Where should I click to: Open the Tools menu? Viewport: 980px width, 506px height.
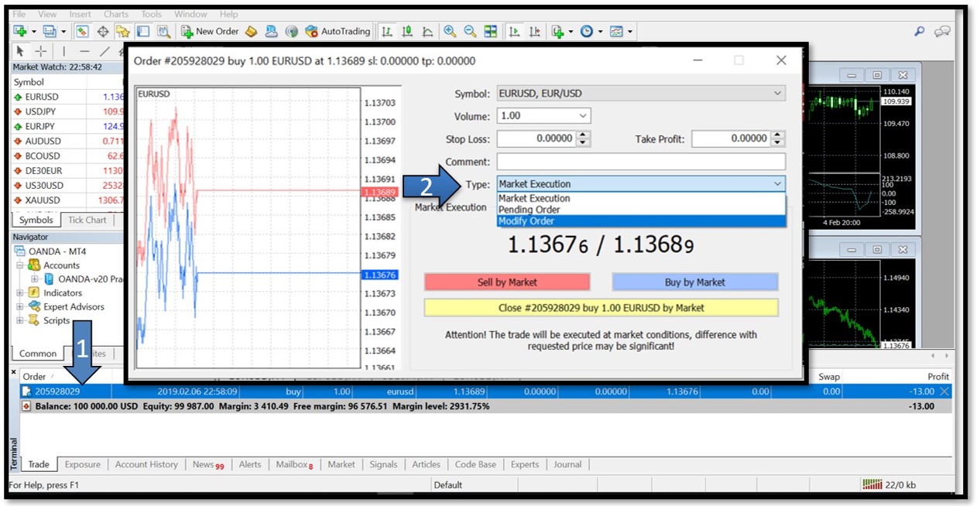[152, 14]
